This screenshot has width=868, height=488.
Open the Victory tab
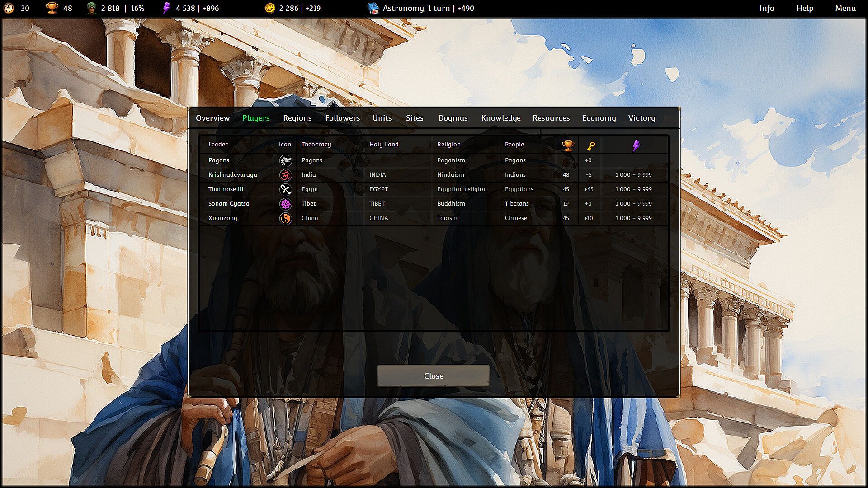tap(641, 118)
